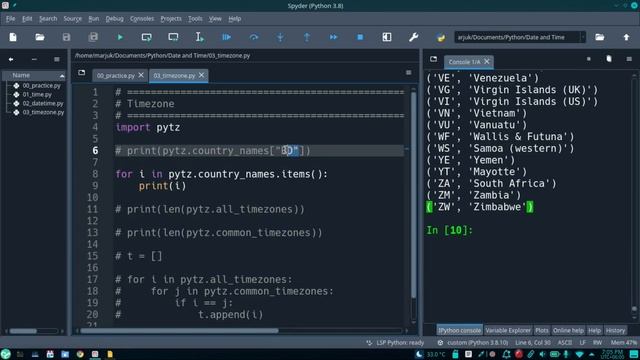Run current cell and advance

pos(173,37)
